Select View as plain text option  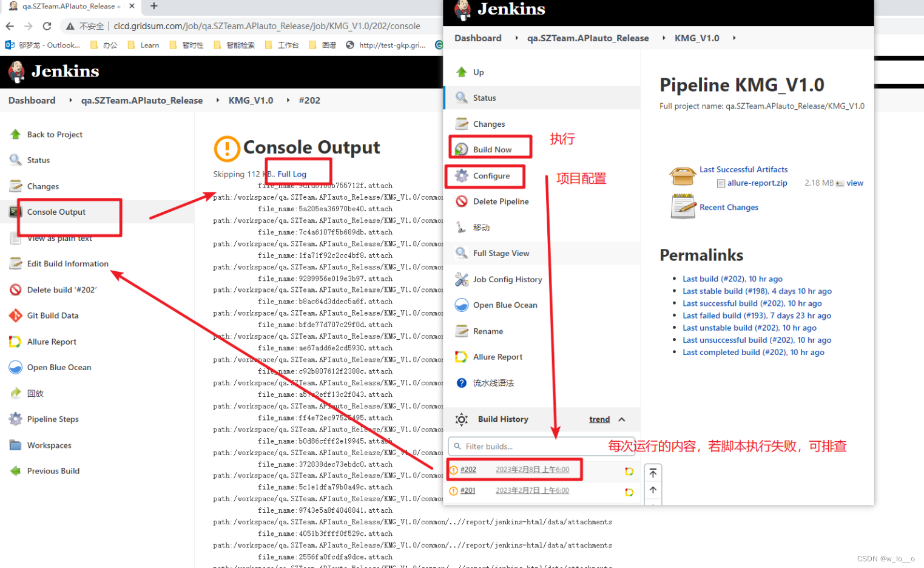tap(59, 238)
